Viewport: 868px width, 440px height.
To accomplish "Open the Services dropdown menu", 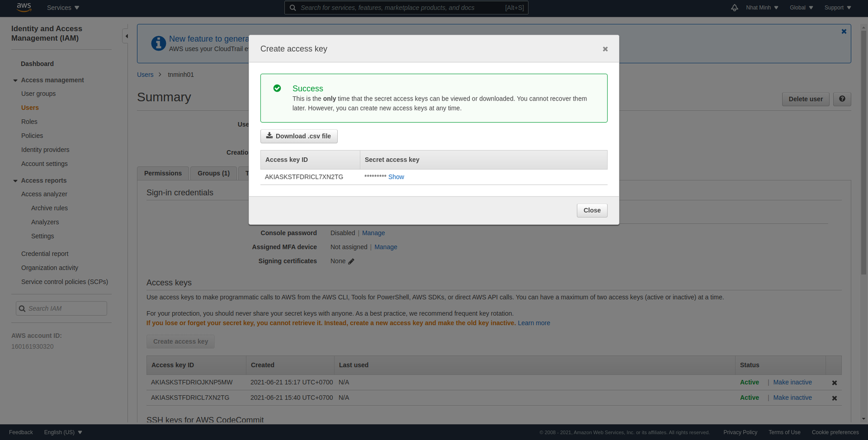I will coord(63,8).
